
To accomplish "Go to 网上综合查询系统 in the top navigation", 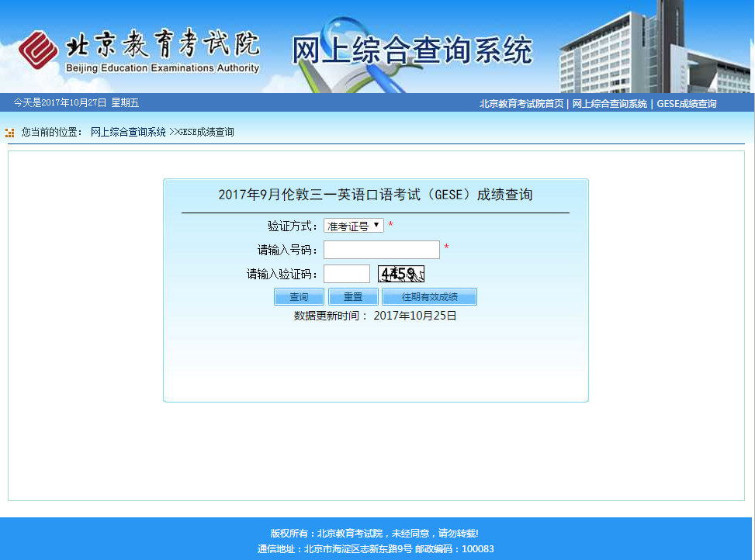I will coord(609,104).
